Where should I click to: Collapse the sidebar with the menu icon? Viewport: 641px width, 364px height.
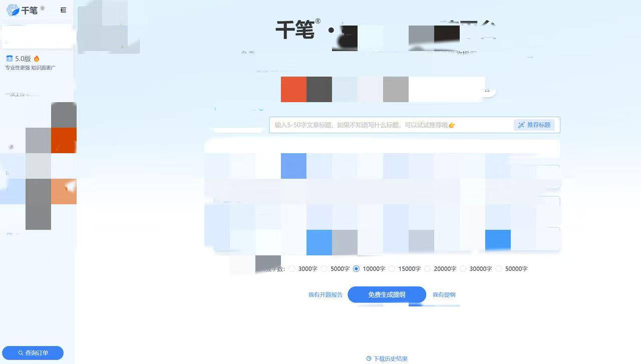(x=63, y=10)
